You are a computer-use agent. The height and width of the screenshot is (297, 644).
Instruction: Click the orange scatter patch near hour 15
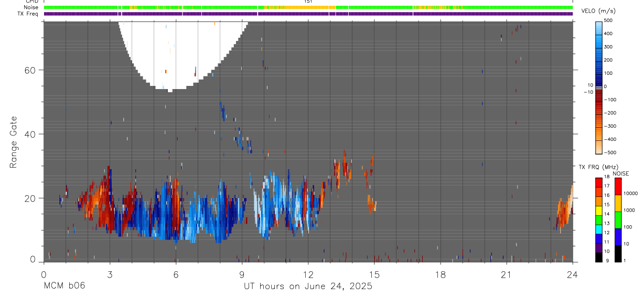372,203
